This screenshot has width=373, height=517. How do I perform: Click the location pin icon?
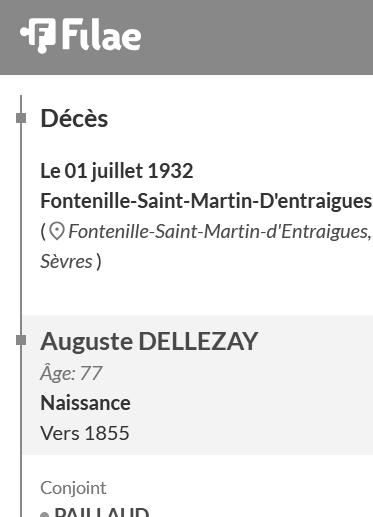pos(57,231)
